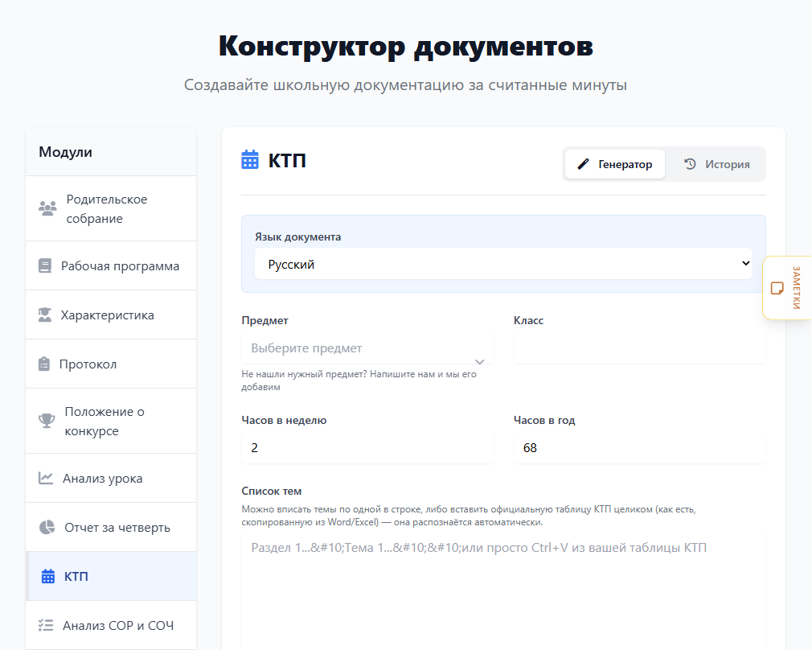The width and height of the screenshot is (812, 650).
Task: Click the calendar icon in sidebar КТП item
Action: click(x=48, y=576)
